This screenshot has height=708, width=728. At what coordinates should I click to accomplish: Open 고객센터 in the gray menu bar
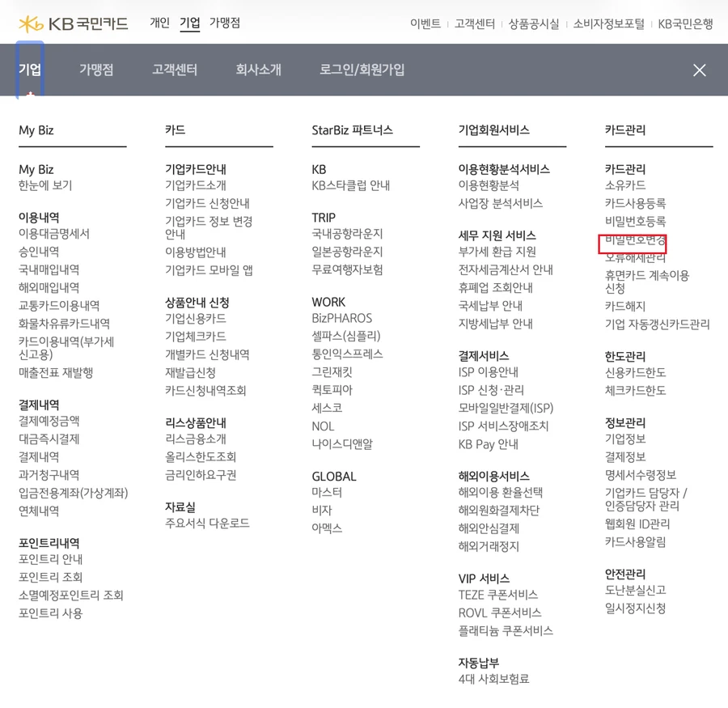point(175,70)
